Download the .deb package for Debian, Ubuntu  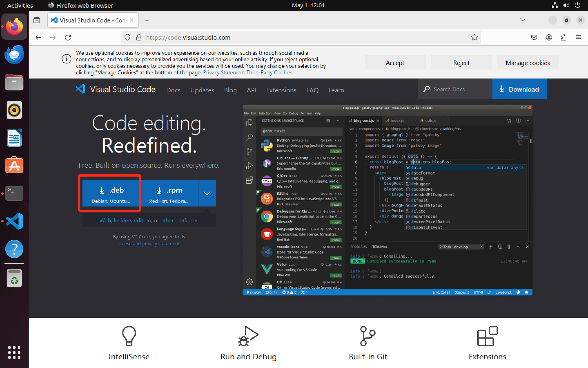pos(111,193)
